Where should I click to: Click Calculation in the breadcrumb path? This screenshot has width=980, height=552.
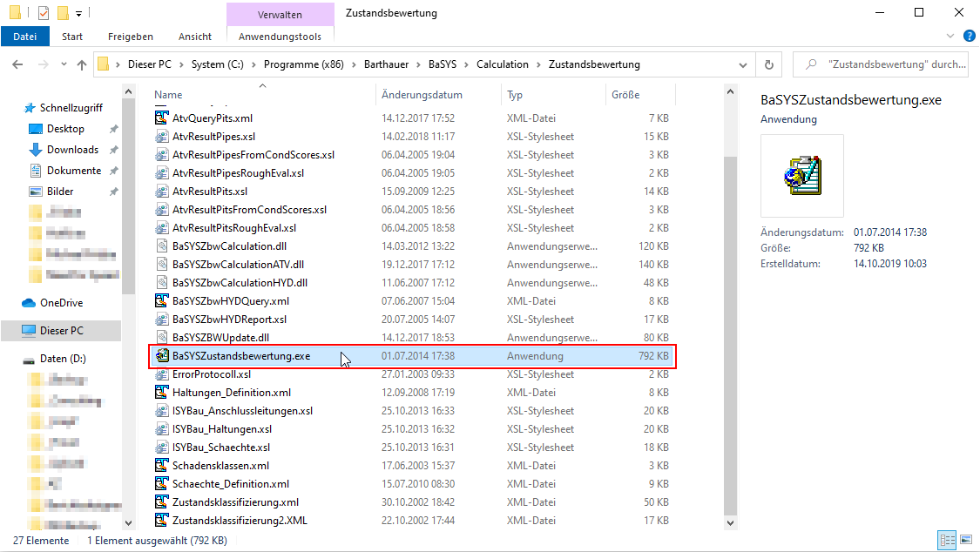[503, 64]
